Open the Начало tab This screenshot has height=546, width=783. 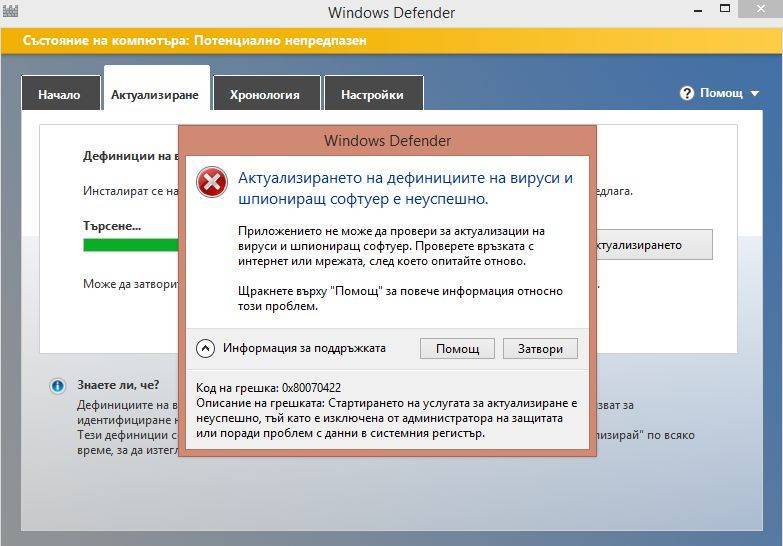61,93
